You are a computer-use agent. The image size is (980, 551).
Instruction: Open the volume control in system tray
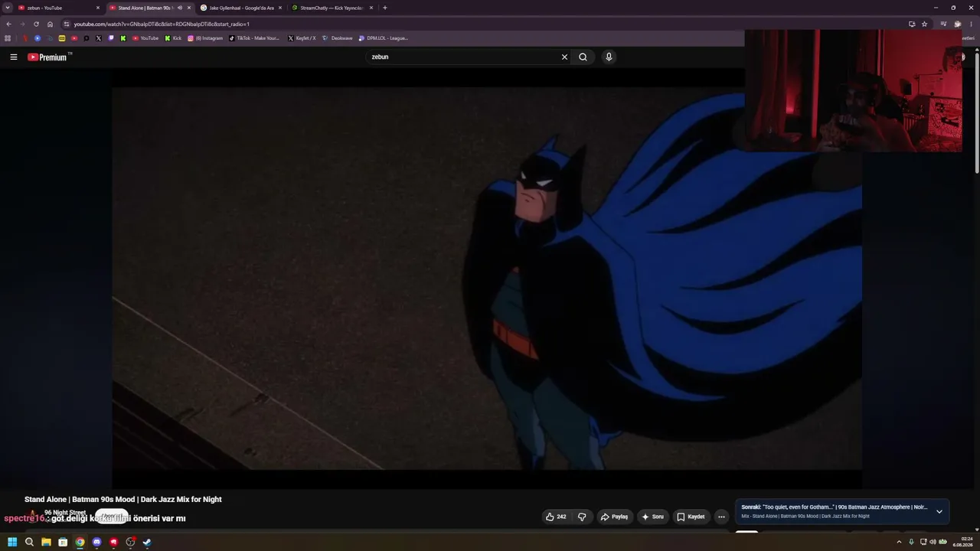click(x=933, y=542)
